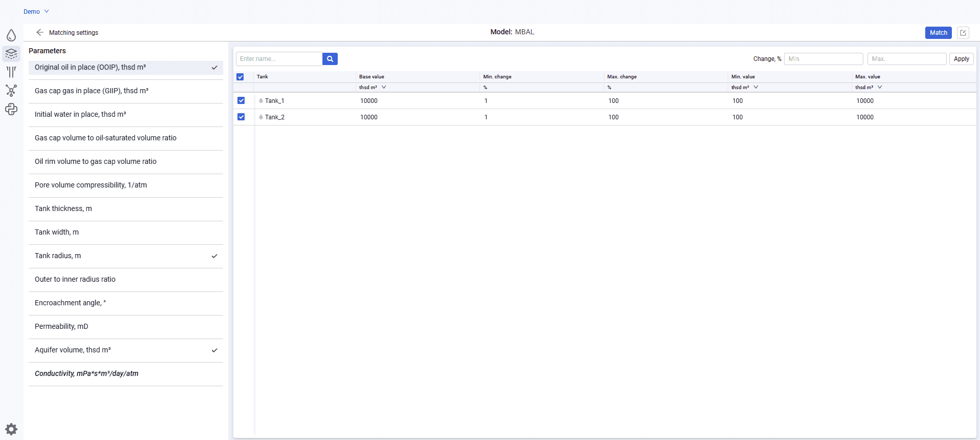Select Oil rim volume to gas cap ratio
Viewport: 980px width, 440px height.
click(126, 162)
